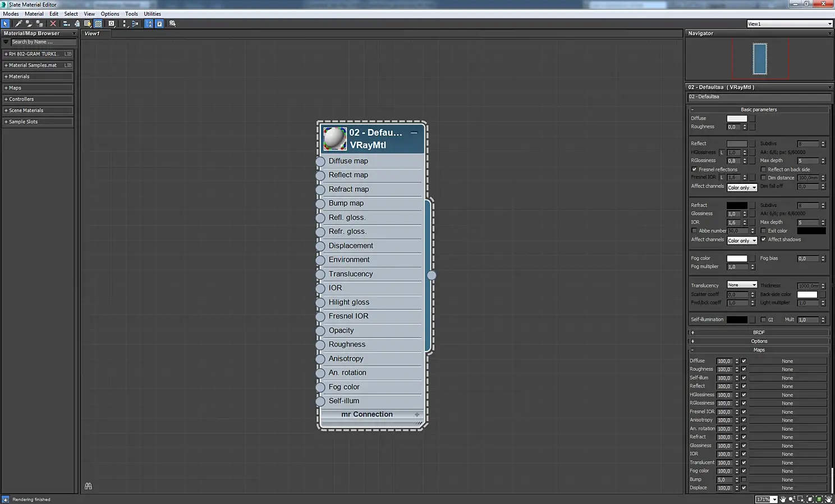Click the Fresnel IOR lock L button

tap(722, 178)
